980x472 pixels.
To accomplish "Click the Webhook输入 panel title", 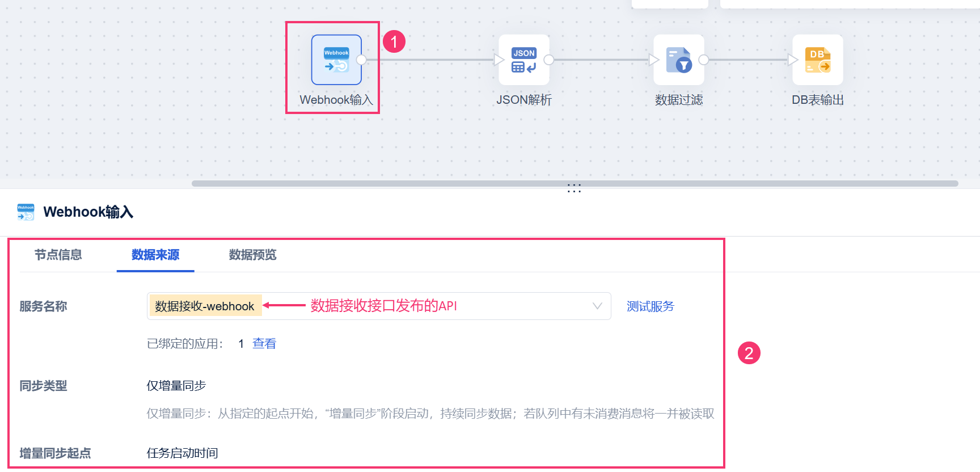I will 88,212.
